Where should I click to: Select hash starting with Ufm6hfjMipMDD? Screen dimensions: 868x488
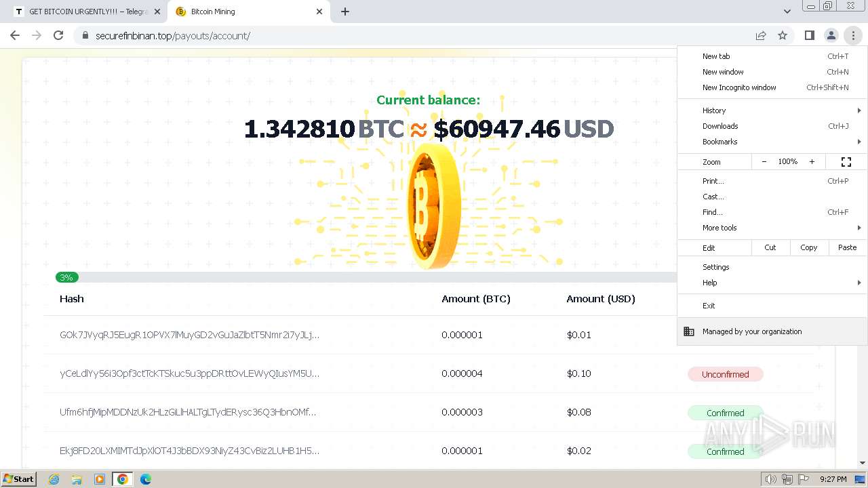point(188,412)
